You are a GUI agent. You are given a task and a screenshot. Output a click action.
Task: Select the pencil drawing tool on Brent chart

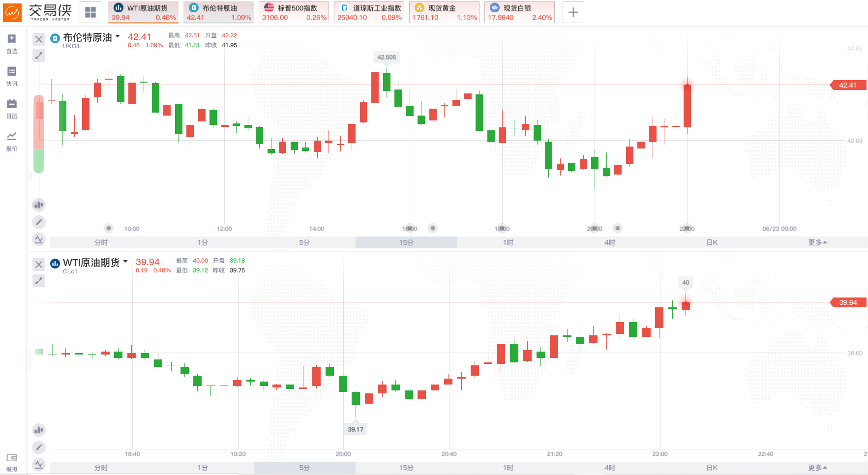[39, 222]
